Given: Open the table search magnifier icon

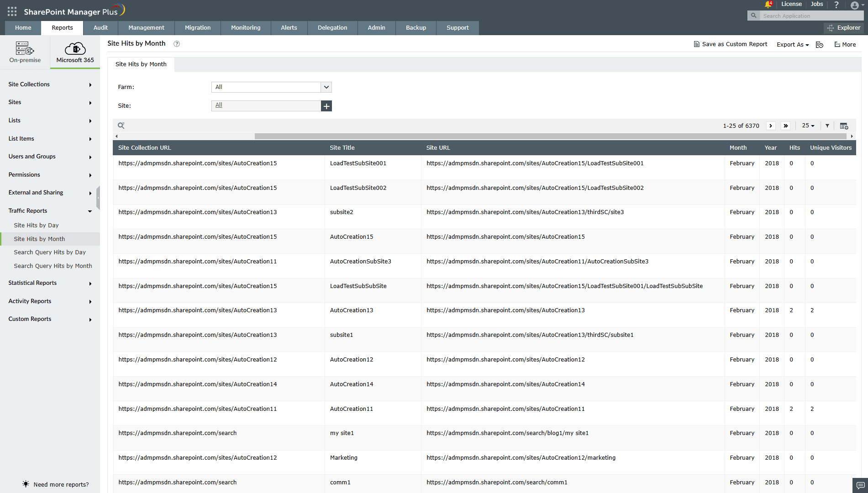Looking at the screenshot, I should (x=121, y=126).
